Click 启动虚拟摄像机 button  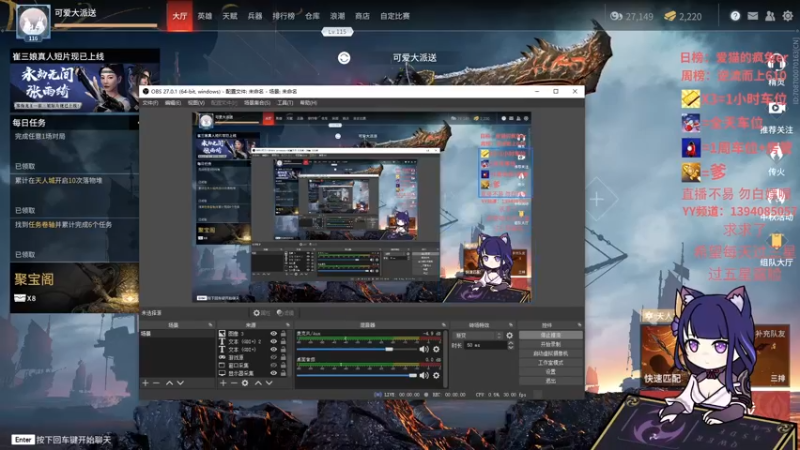(x=551, y=354)
